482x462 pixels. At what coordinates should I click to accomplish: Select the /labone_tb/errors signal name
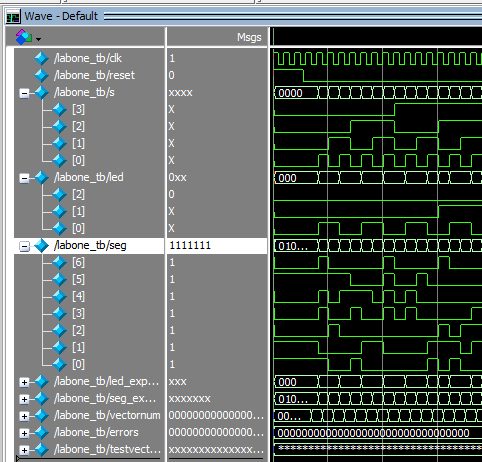(x=96, y=432)
